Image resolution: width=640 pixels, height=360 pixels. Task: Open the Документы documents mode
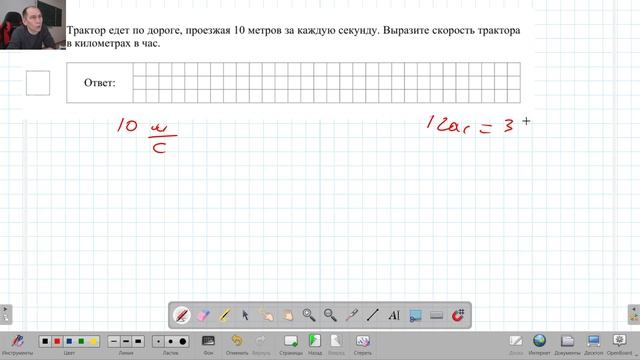click(x=567, y=345)
